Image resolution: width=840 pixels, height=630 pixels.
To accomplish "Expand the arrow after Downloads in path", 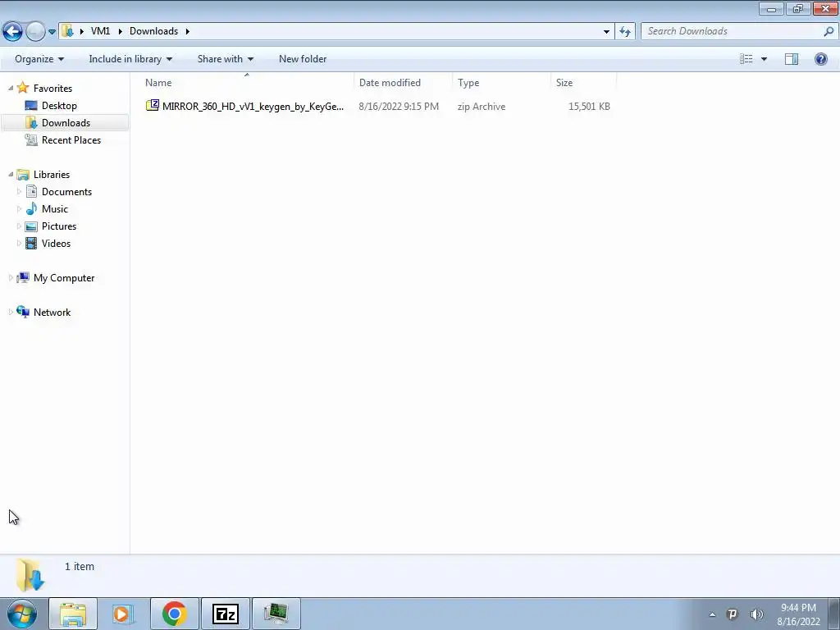I will click(188, 31).
